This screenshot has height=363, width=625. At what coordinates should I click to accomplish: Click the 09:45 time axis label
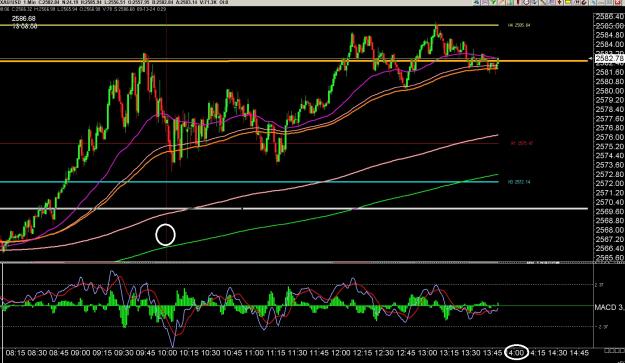(x=145, y=353)
